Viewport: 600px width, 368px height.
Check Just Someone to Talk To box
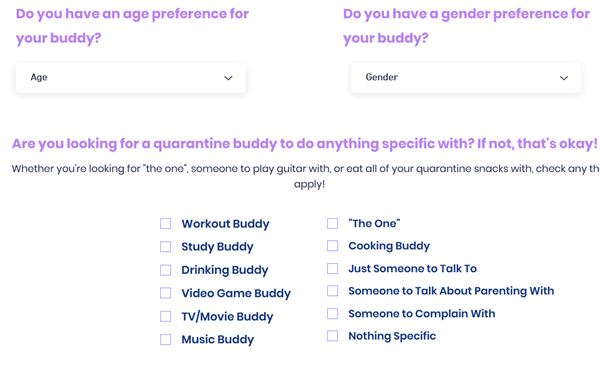pyautogui.click(x=333, y=269)
